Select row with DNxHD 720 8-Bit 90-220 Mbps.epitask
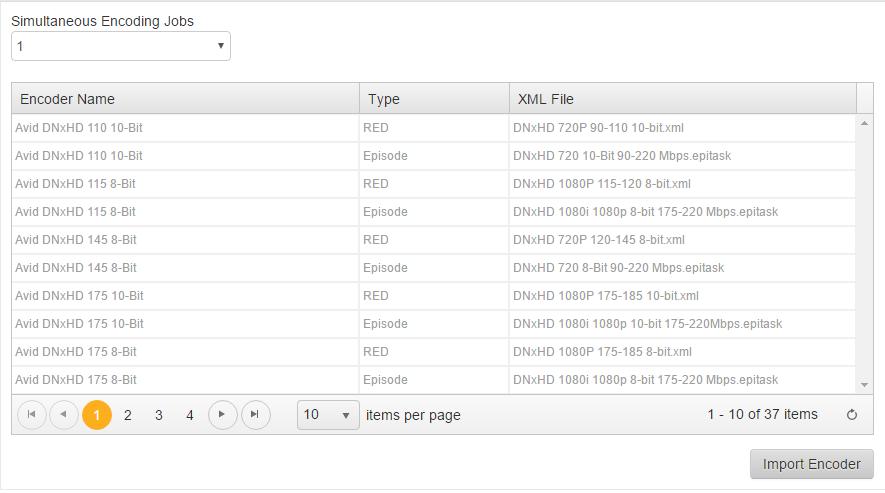 coord(433,268)
